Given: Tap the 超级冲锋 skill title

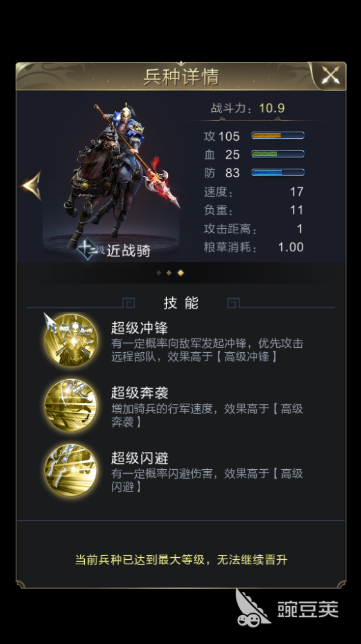Looking at the screenshot, I should 139,328.
